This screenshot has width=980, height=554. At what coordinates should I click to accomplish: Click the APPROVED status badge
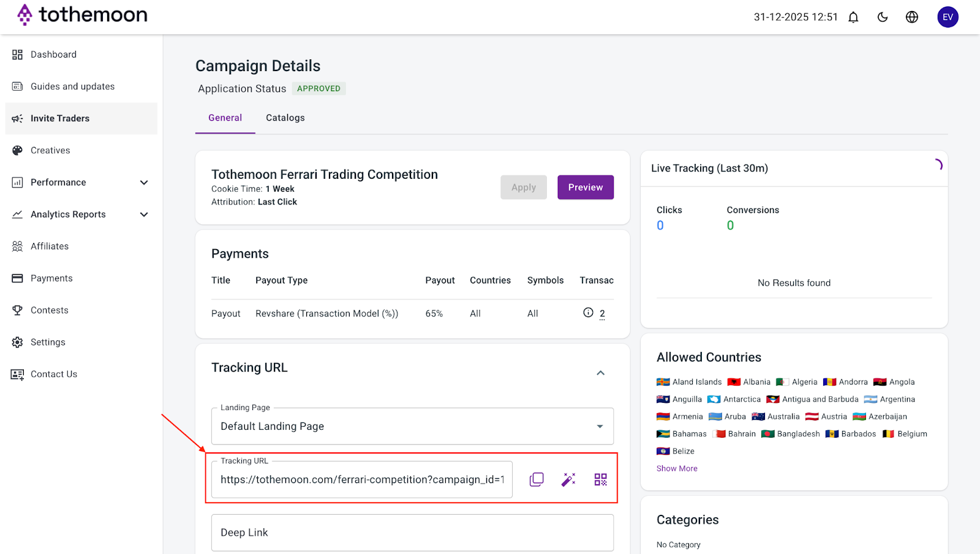tap(318, 89)
